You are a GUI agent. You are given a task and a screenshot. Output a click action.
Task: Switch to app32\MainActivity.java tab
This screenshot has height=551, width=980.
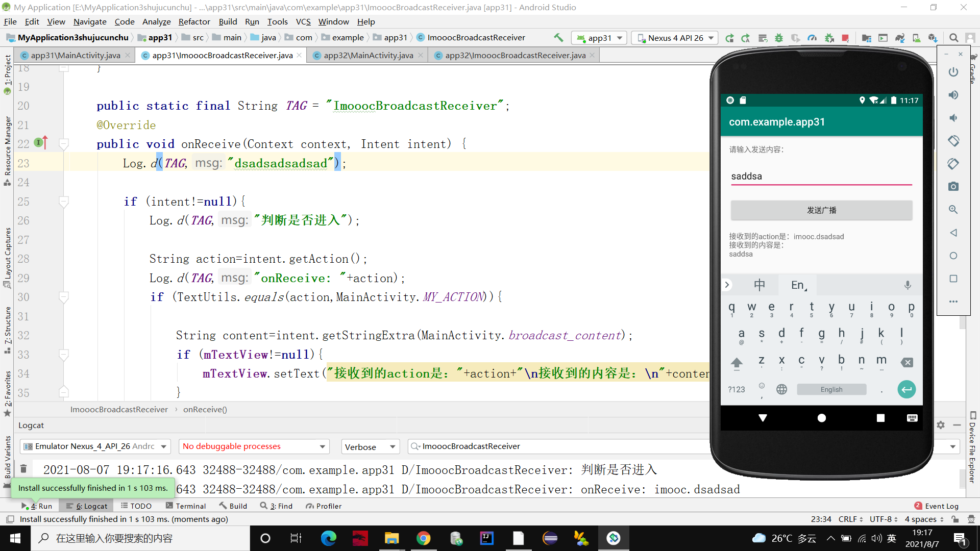point(368,55)
